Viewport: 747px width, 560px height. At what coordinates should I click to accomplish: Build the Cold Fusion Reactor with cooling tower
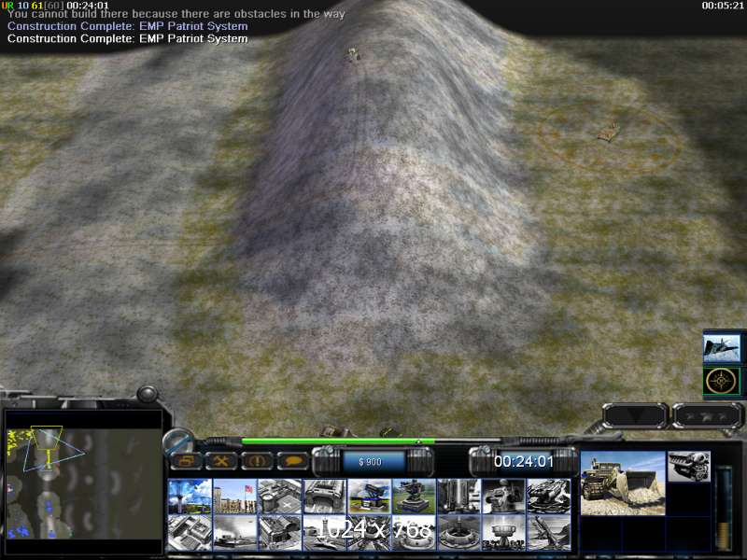point(190,496)
